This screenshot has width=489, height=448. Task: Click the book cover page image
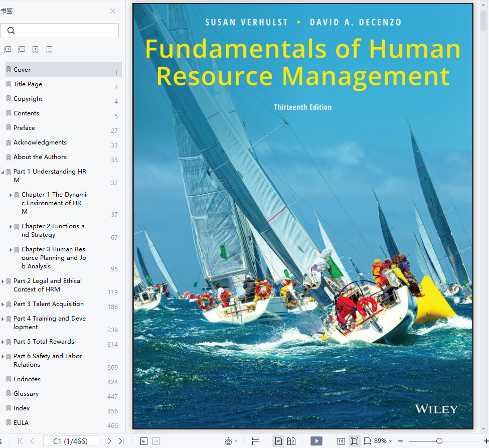click(x=303, y=216)
